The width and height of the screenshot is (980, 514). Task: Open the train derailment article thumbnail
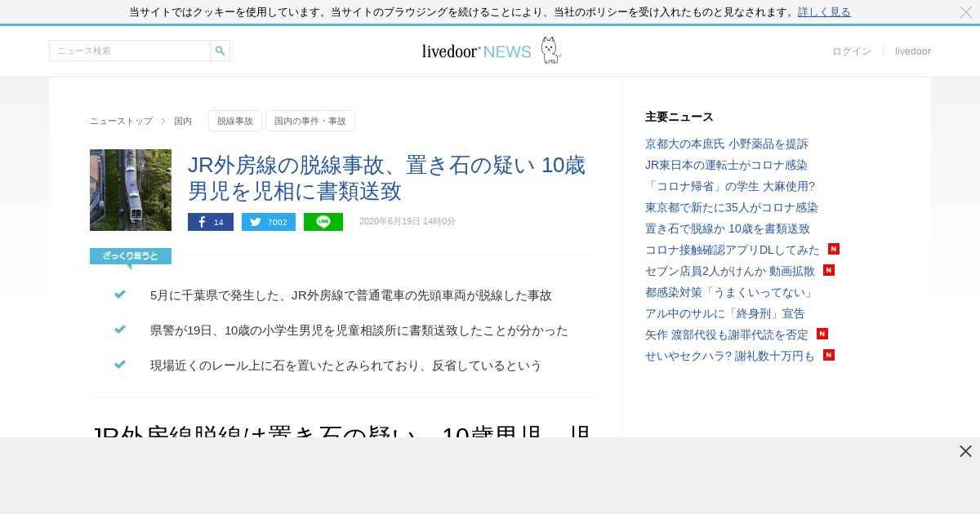[x=131, y=190]
